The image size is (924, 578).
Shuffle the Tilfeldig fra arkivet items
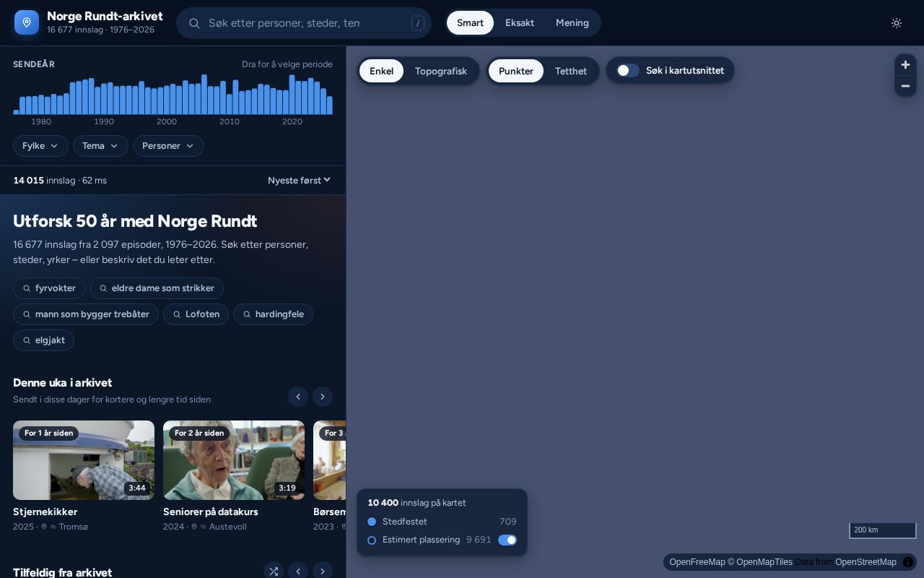click(274, 571)
